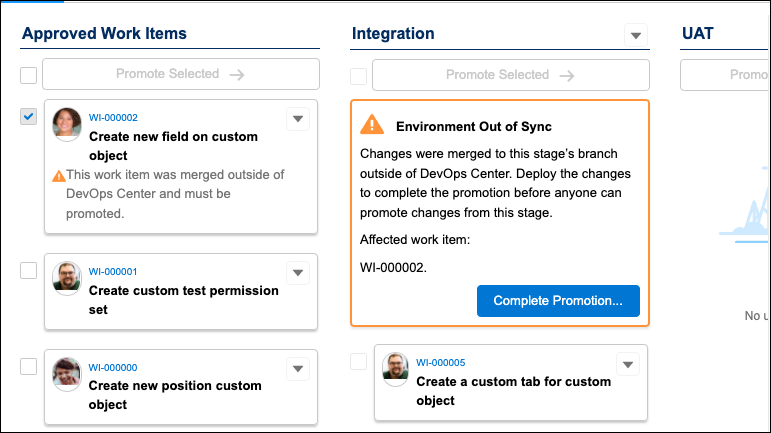The height and width of the screenshot is (433, 771).
Task: Click the small warning icon under WI-000002 title
Action: 58,176
